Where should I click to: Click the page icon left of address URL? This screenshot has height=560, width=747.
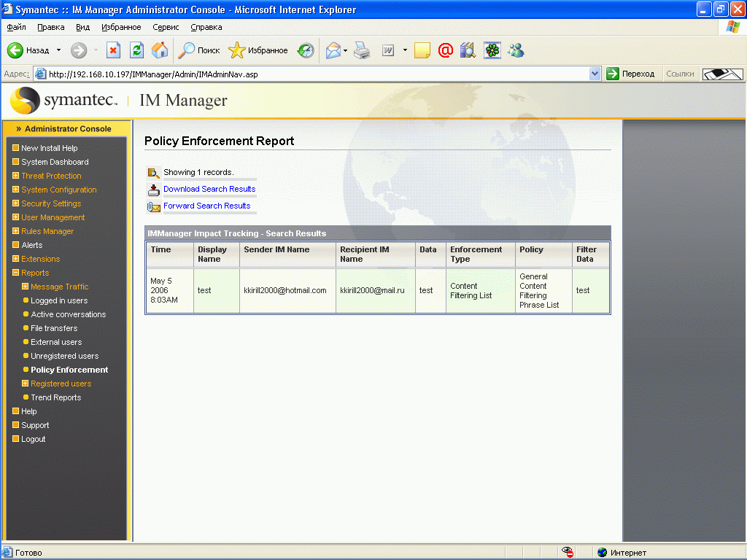pyautogui.click(x=41, y=74)
